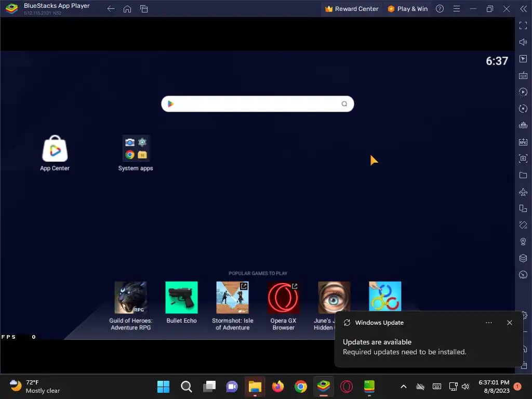This screenshot has height=399, width=532.
Task: Launch Firefox from taskbar
Action: tap(278, 387)
